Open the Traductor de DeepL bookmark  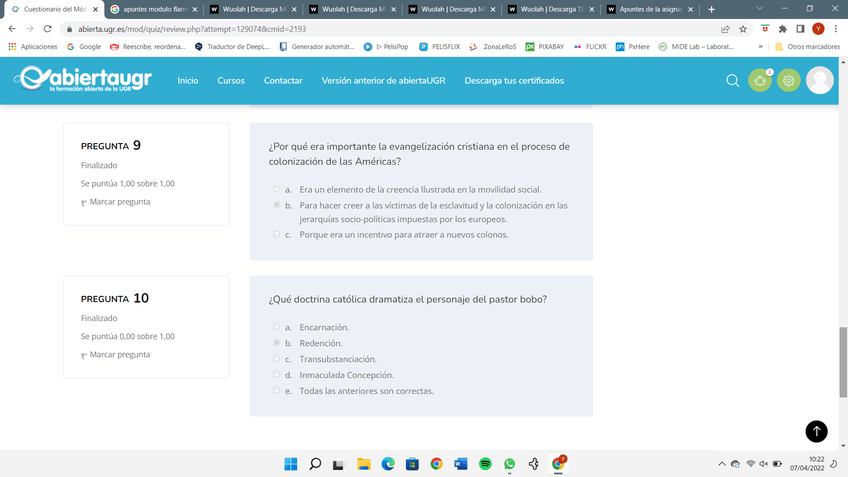(x=232, y=47)
